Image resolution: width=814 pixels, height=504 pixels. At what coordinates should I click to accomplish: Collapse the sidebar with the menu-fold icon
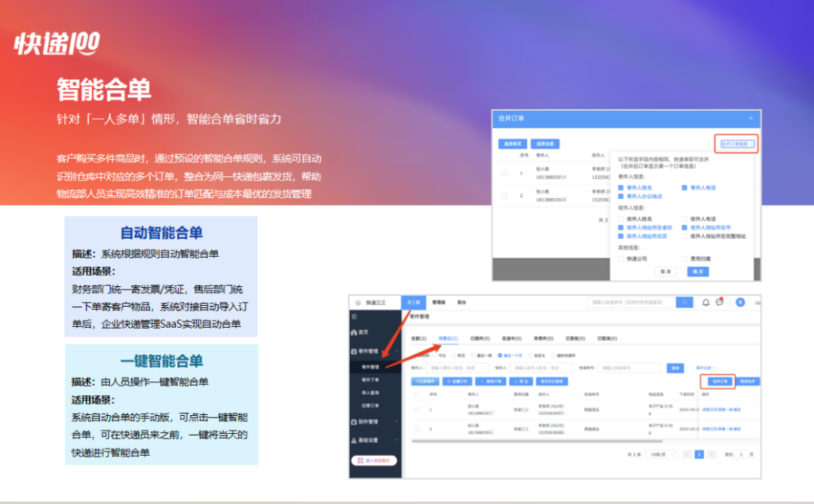point(354,316)
